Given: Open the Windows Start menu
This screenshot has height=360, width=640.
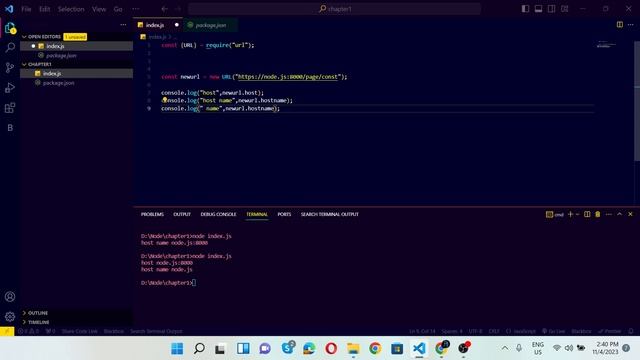Looking at the screenshot, I should [x=177, y=349].
